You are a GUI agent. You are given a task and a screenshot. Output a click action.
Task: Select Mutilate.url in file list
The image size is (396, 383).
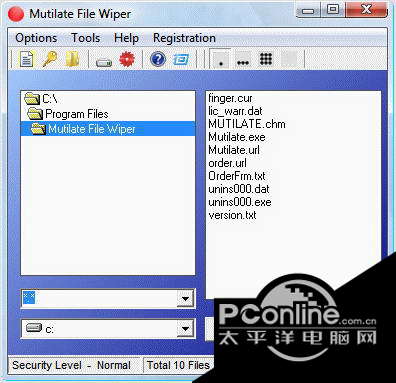(234, 150)
